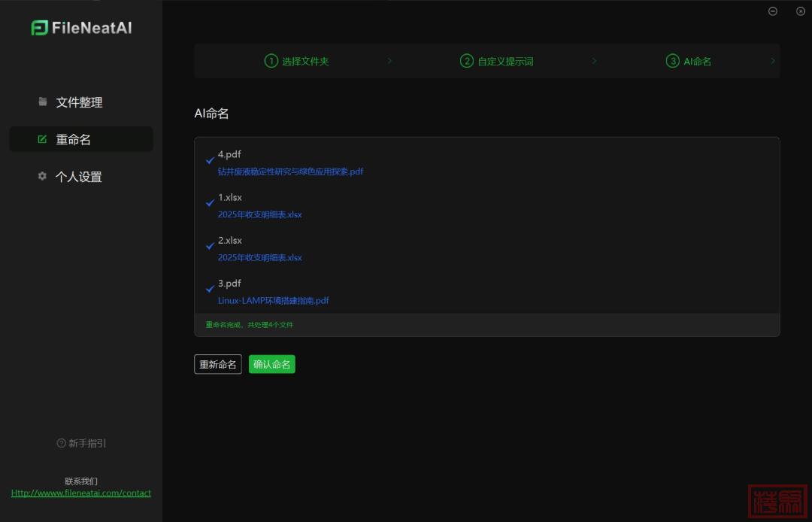Minimize the FileNeatAI window
This screenshot has width=812, height=522.
(773, 11)
